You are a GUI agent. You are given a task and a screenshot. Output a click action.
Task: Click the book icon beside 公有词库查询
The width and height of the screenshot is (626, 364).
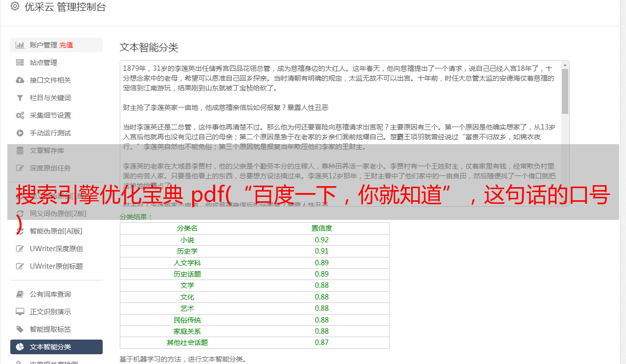[20, 294]
